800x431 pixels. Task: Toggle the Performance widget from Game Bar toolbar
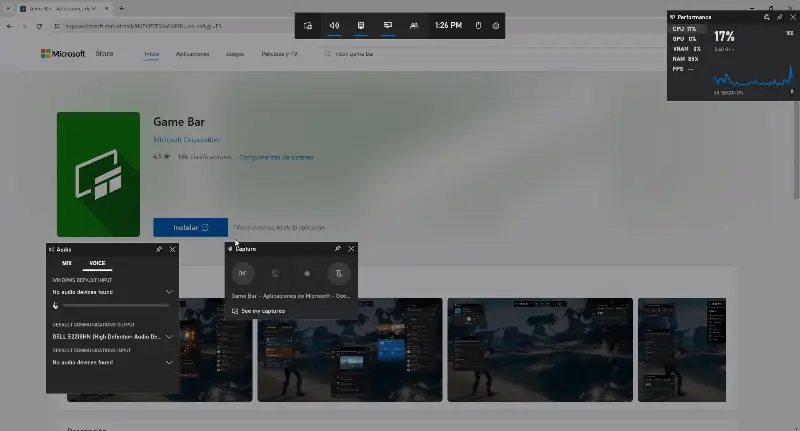pos(388,26)
